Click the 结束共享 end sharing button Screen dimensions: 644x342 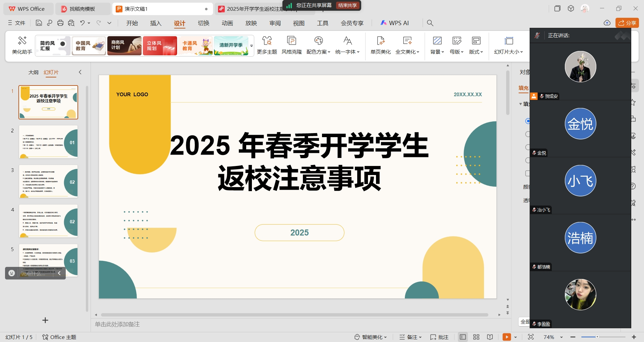point(347,5)
